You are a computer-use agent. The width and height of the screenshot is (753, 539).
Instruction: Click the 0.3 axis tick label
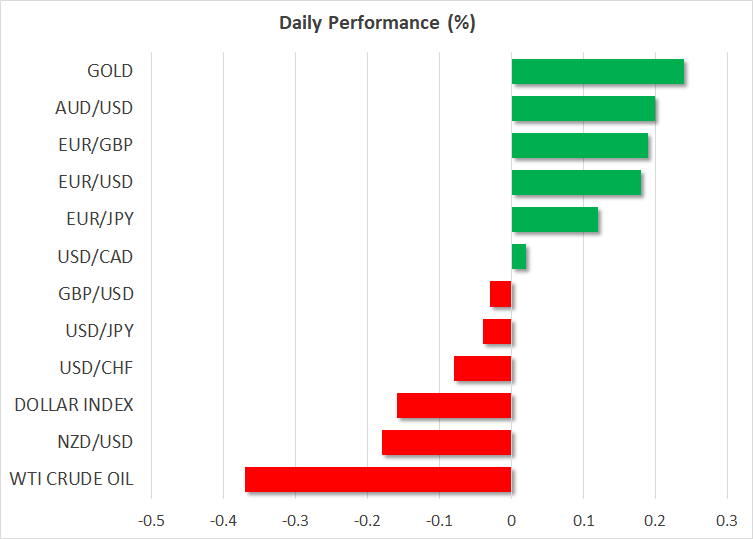click(727, 520)
